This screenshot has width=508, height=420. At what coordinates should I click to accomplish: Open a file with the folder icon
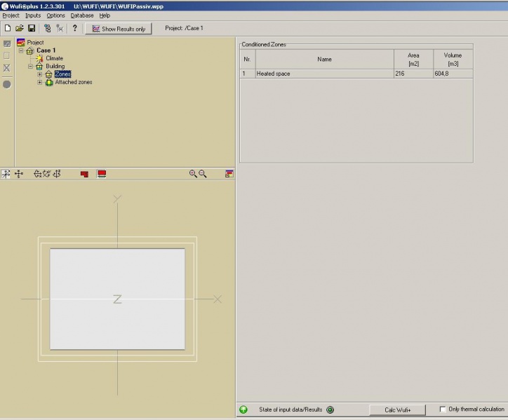tap(19, 29)
